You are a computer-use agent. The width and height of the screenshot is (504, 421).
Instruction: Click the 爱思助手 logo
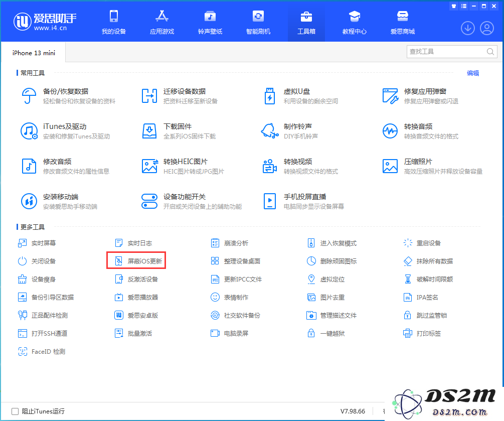click(45, 22)
